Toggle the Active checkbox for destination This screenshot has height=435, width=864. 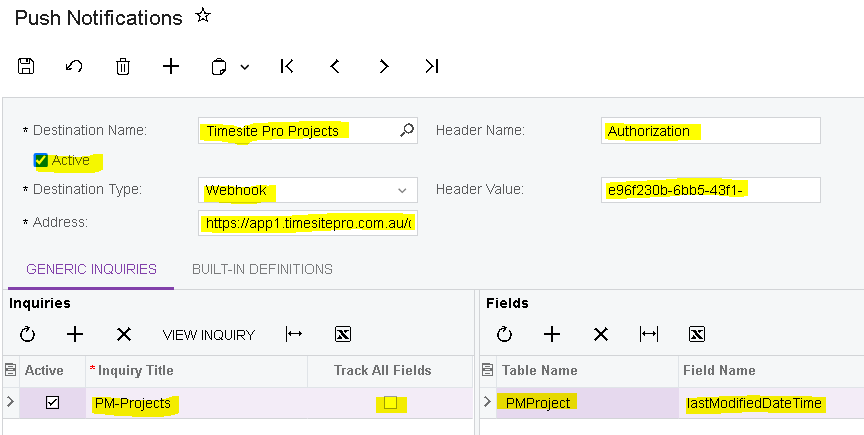coord(41,160)
